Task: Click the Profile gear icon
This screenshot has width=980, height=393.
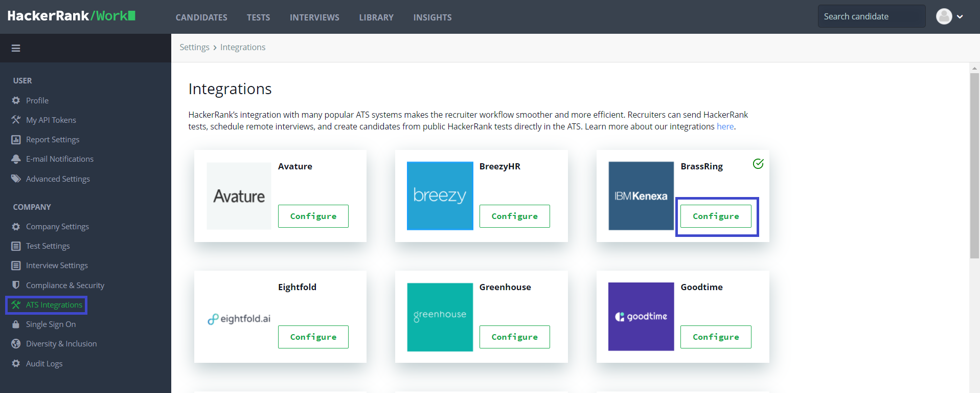Action: 16,100
